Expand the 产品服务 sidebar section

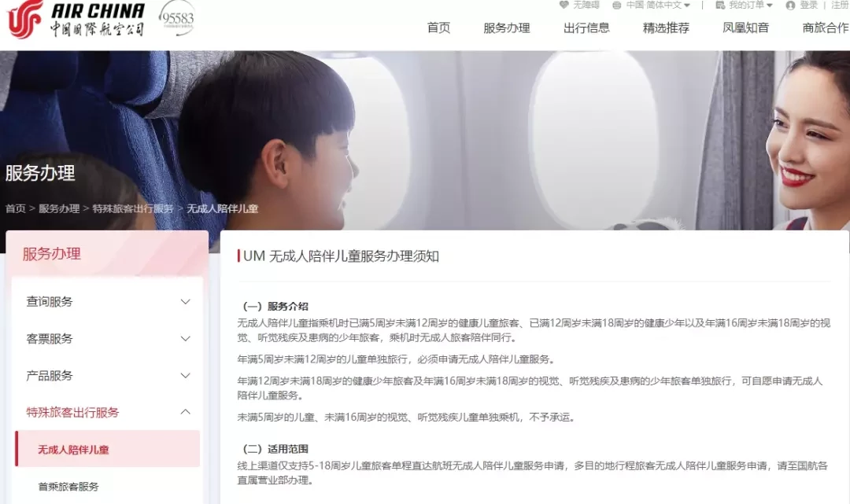coord(107,375)
